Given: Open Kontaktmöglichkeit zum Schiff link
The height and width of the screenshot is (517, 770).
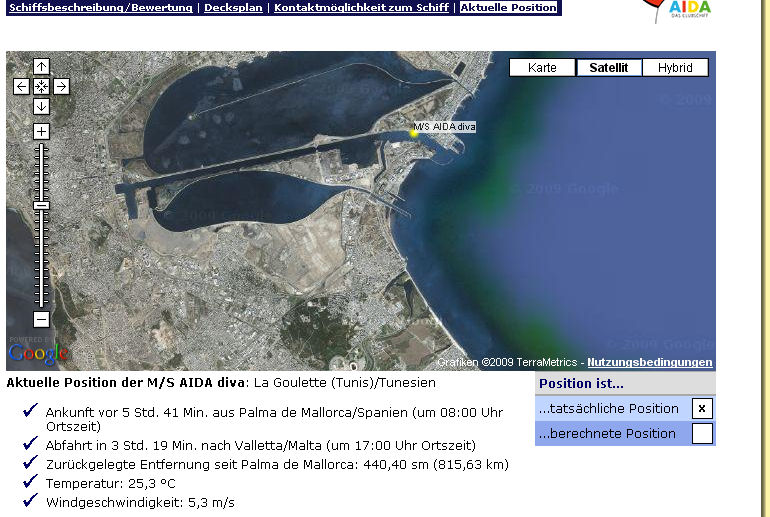Looking at the screenshot, I should click(x=361, y=8).
